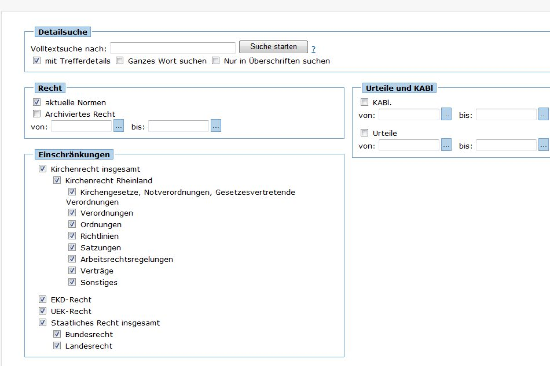Enable Nur in Überschriften suchen checkbox
Viewport: 550px width, 366px height.
[x=216, y=60]
